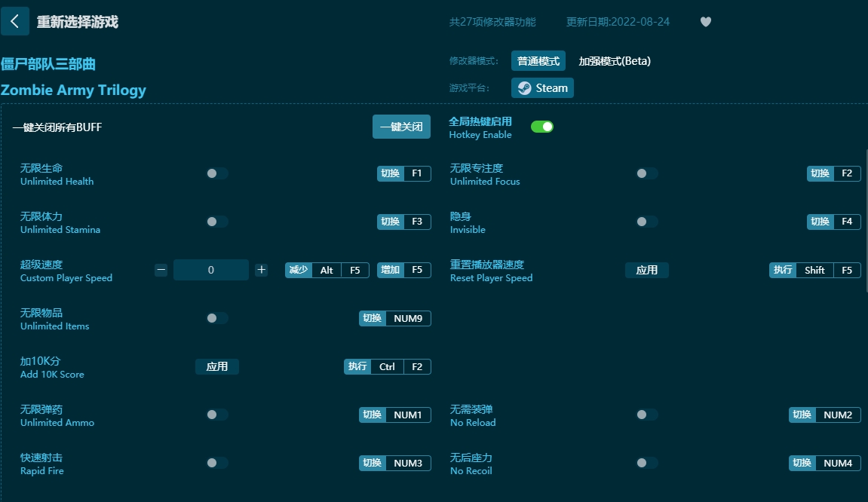This screenshot has height=502, width=868.
Task: Enable the 全局热键启用 Hotkey Enable toggle
Action: [541, 127]
